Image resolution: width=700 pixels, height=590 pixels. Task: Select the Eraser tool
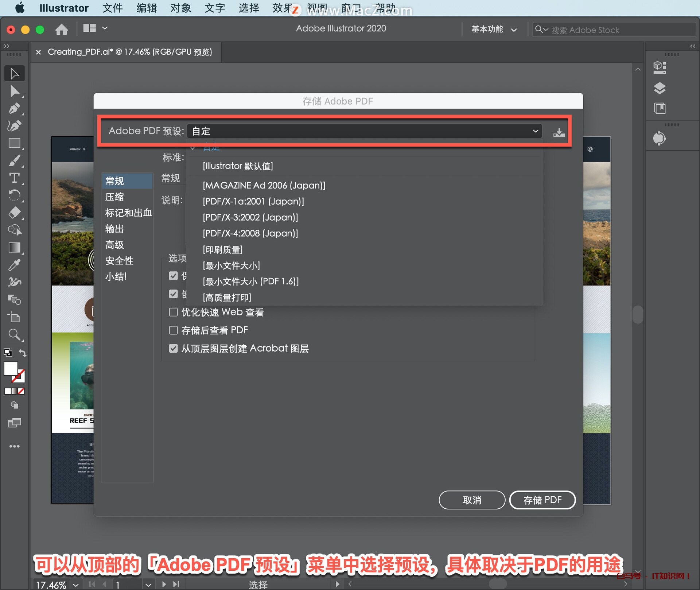coord(15,213)
